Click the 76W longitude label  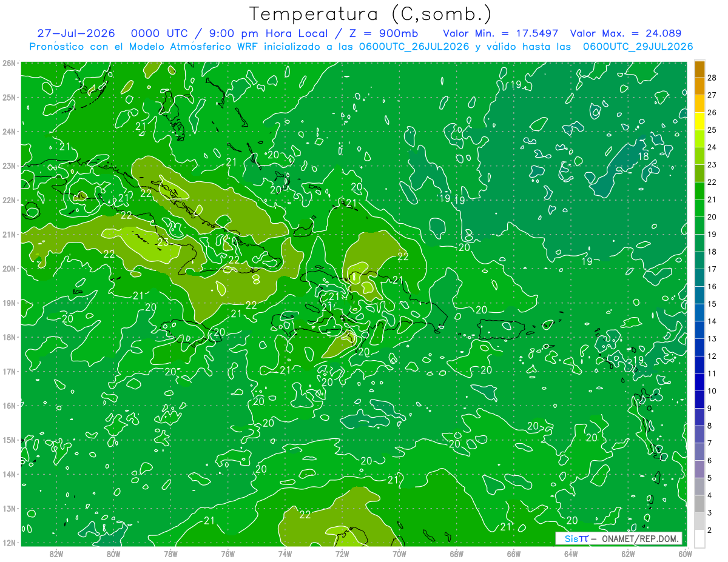point(228,553)
